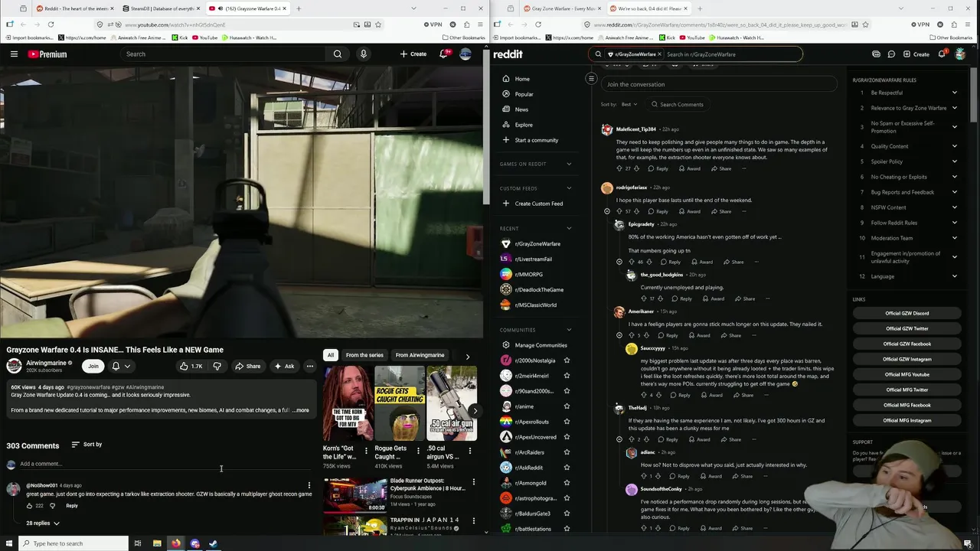Favorite r/Apexrollouts with its star
Image resolution: width=980 pixels, height=551 pixels.
tap(567, 422)
